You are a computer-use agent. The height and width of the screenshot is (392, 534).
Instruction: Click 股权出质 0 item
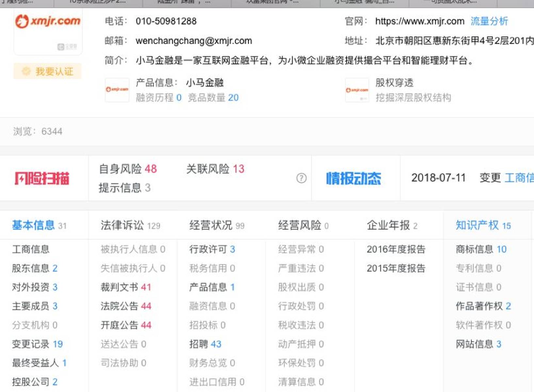click(301, 287)
